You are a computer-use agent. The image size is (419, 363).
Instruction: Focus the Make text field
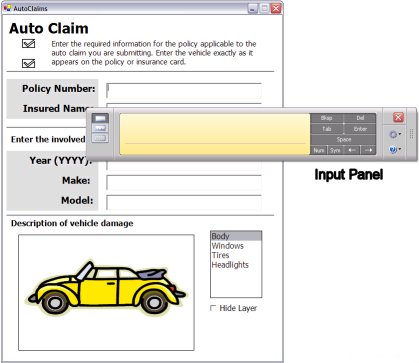tap(184, 183)
